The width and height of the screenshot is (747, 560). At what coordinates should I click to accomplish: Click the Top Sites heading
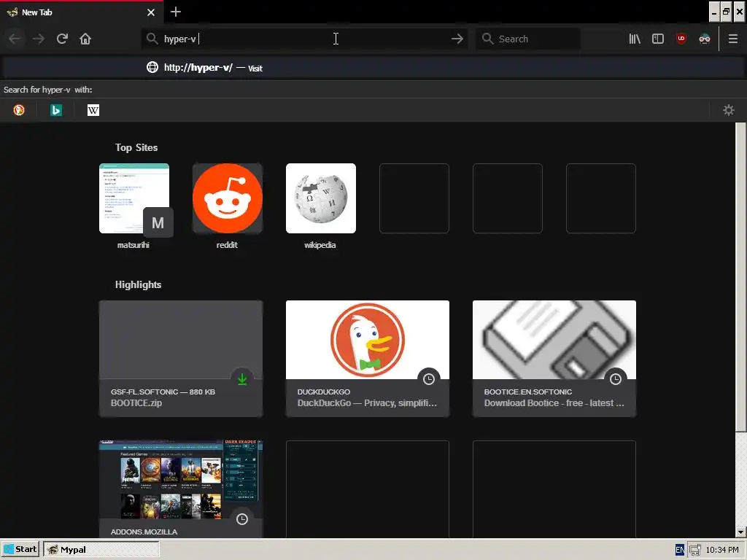coord(136,147)
